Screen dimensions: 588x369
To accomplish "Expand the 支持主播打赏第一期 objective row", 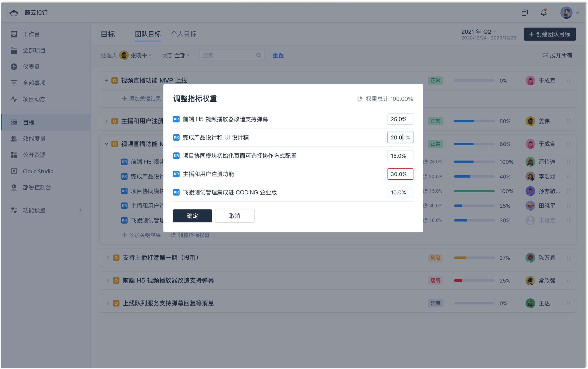I will (108, 258).
